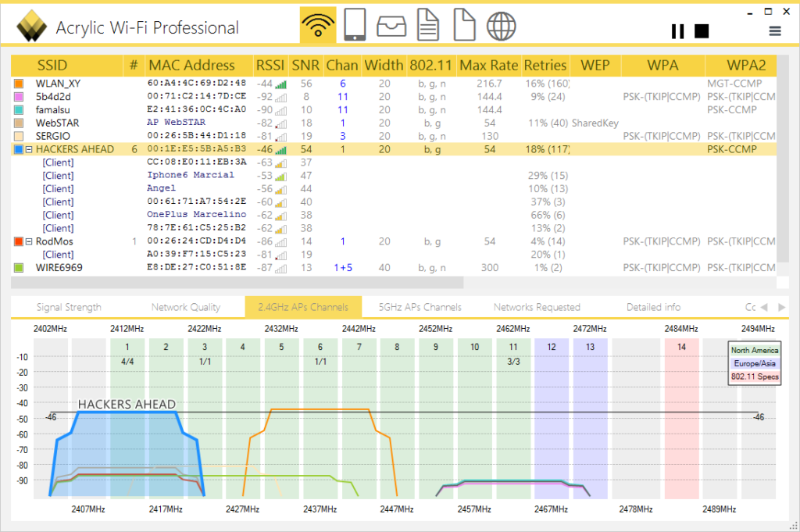Pause the Wi-Fi capture
Image resolution: width=800 pixels, height=532 pixels.
(x=677, y=30)
